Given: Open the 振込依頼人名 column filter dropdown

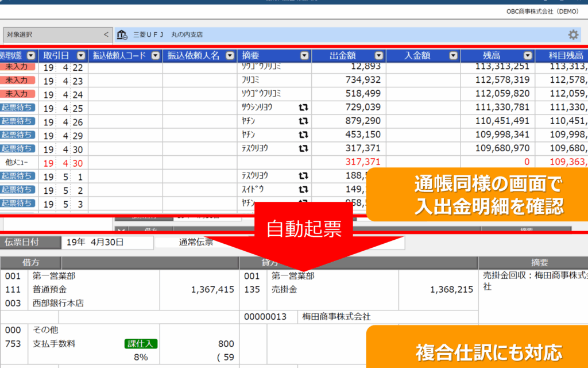Looking at the screenshot, I should (230, 56).
